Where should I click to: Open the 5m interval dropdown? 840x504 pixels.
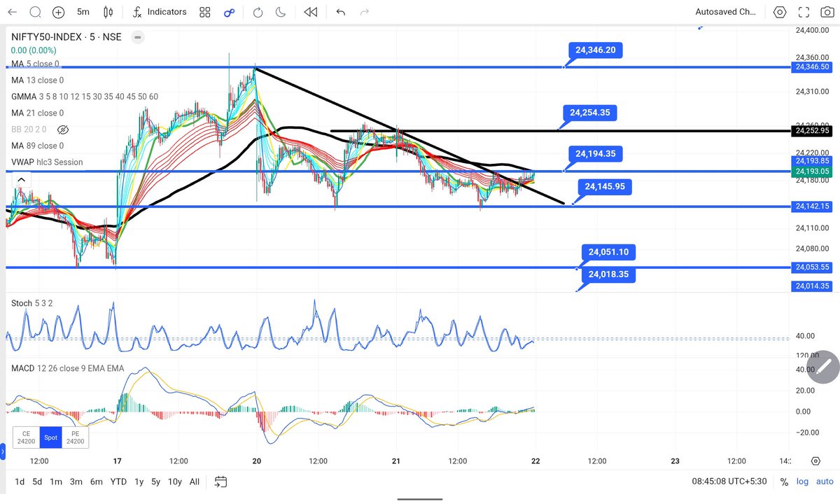coord(83,12)
